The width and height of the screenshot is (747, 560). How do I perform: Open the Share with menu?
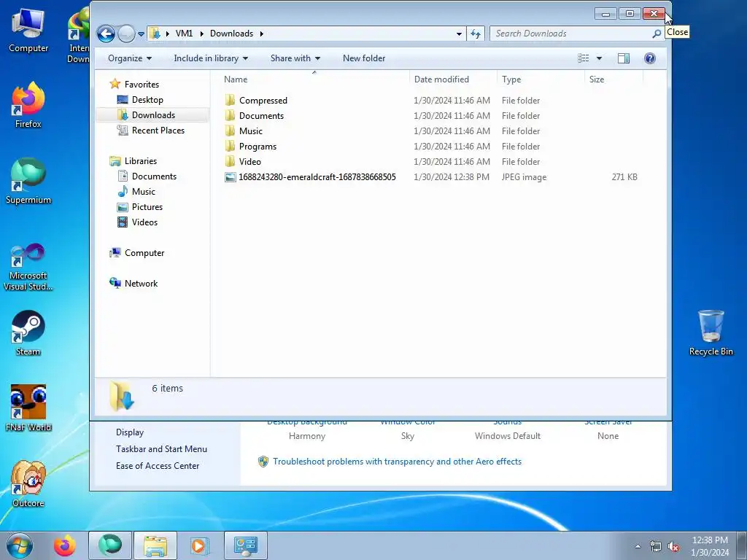[295, 58]
